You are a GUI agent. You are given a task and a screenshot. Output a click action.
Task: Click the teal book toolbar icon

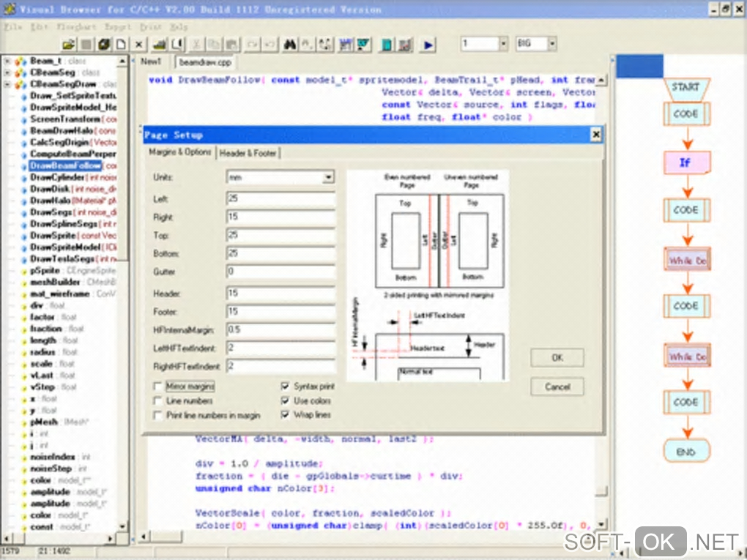[387, 45]
